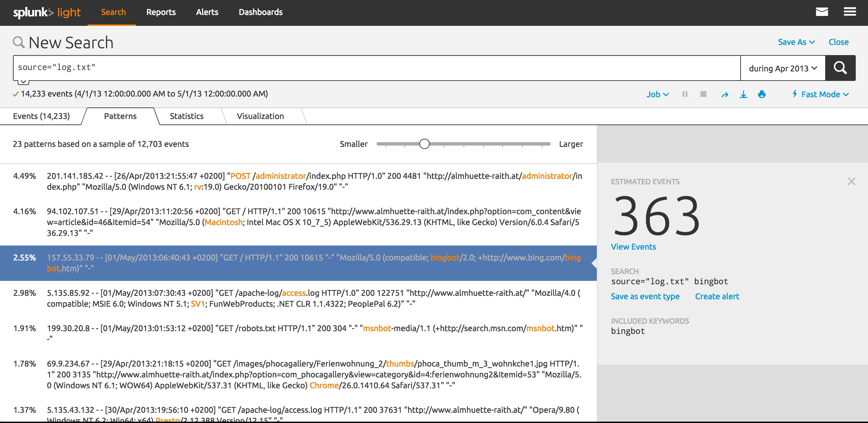Click the search query input field
Viewport: 868px width, 423px height.
(x=374, y=68)
